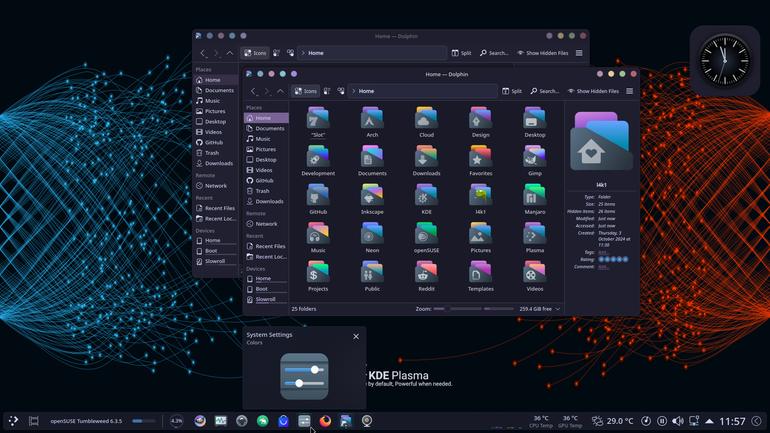This screenshot has height=433, width=770.
Task: Open System Settings from the taskbar
Action: (x=304, y=421)
